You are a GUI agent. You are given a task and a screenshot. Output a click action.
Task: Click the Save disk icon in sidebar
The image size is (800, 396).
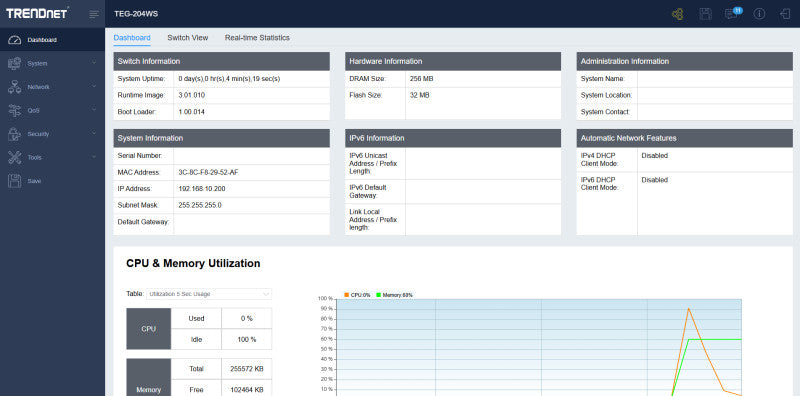pos(14,181)
